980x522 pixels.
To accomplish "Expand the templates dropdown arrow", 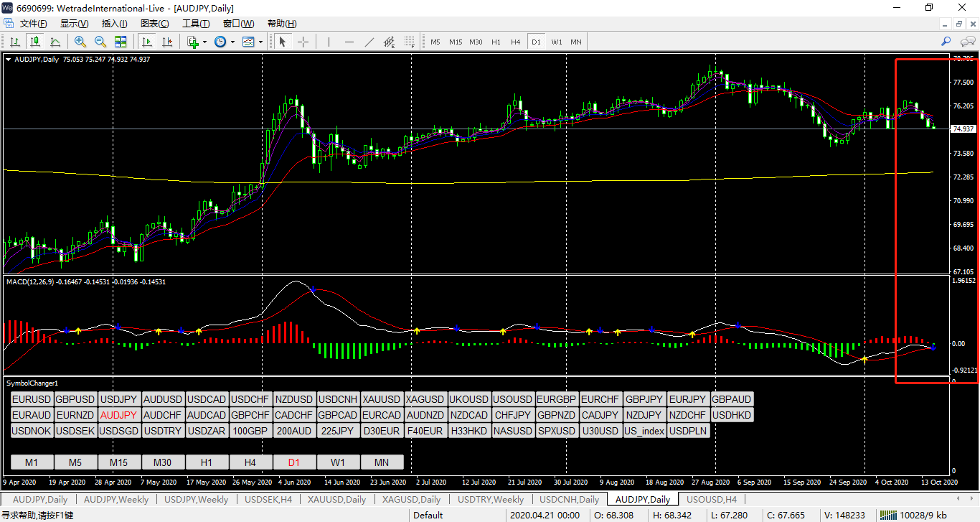I will [x=260, y=42].
